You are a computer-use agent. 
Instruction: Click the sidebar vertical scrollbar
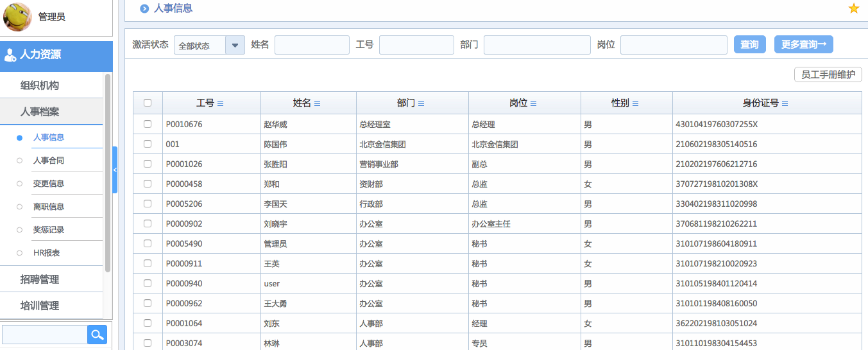tap(108, 172)
